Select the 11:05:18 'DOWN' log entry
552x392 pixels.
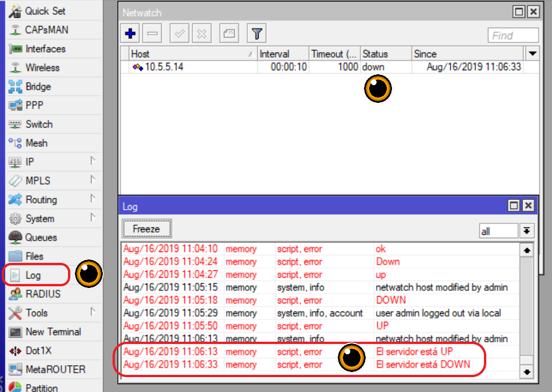(321, 300)
